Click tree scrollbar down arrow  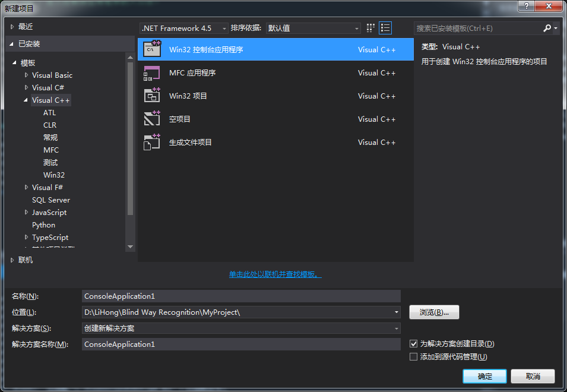coord(130,246)
